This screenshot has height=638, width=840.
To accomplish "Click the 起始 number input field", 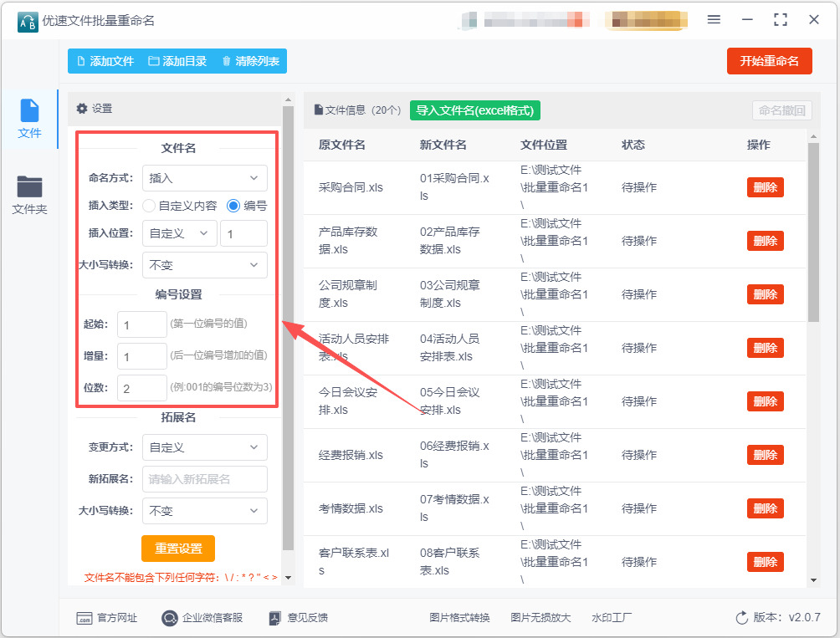I will point(142,324).
